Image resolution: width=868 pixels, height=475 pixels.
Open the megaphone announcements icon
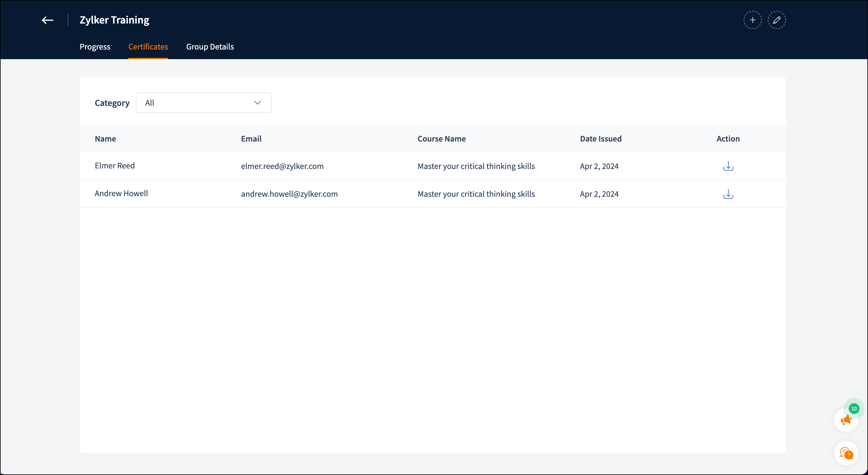[846, 420]
